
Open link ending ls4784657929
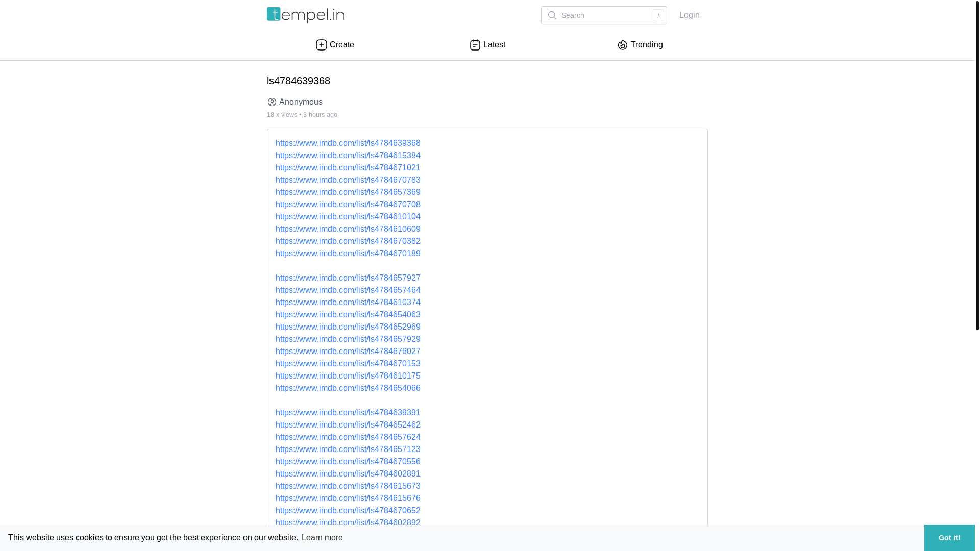pyautogui.click(x=348, y=339)
